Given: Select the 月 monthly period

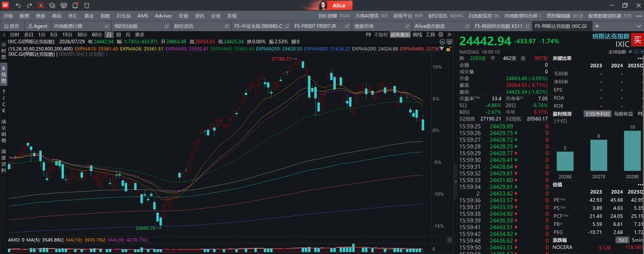Looking at the screenshot, I should pos(128,35).
